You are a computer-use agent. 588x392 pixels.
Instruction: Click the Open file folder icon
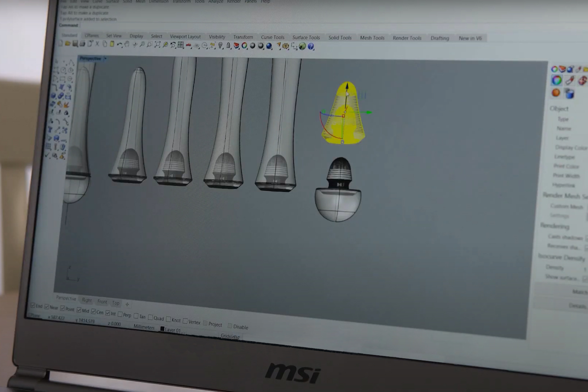68,44
